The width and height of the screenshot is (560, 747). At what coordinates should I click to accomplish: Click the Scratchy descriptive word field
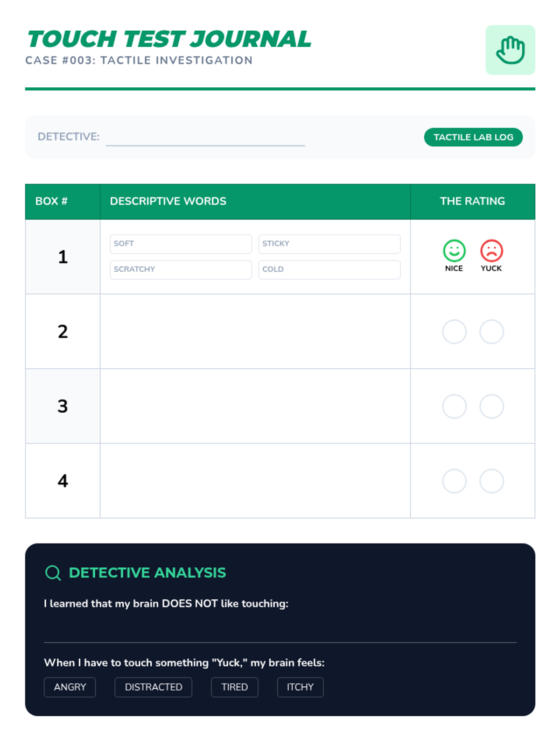click(x=181, y=269)
